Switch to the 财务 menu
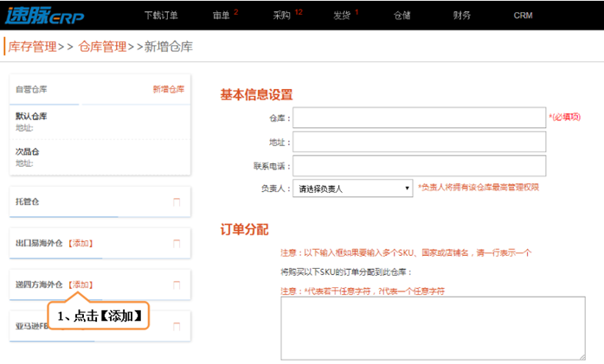The image size is (604, 364). pos(462,16)
